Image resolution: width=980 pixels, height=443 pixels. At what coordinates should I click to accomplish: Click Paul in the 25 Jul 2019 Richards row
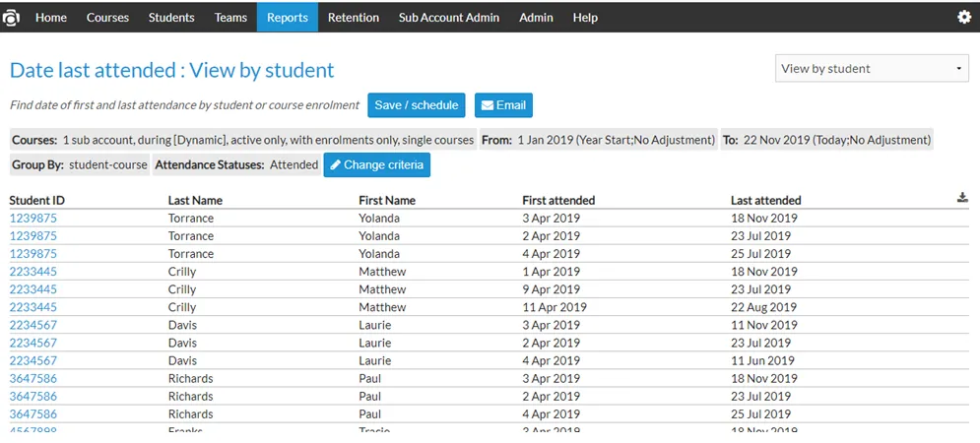370,414
